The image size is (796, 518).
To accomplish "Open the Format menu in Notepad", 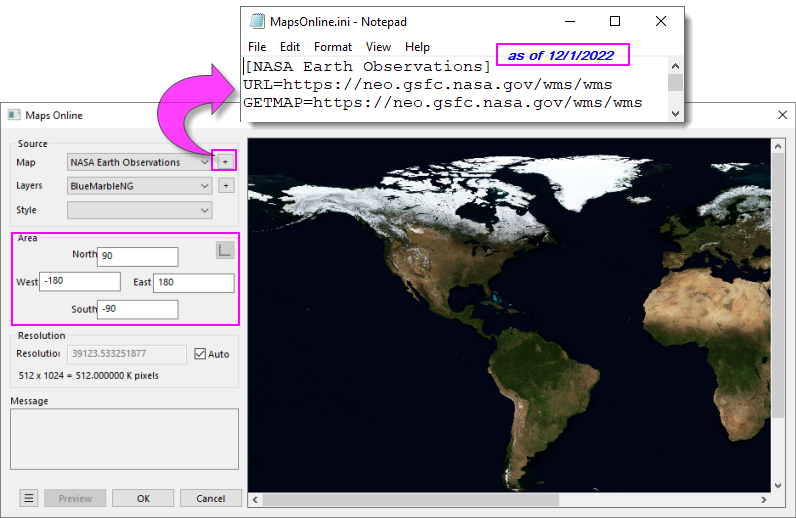I will [x=333, y=47].
